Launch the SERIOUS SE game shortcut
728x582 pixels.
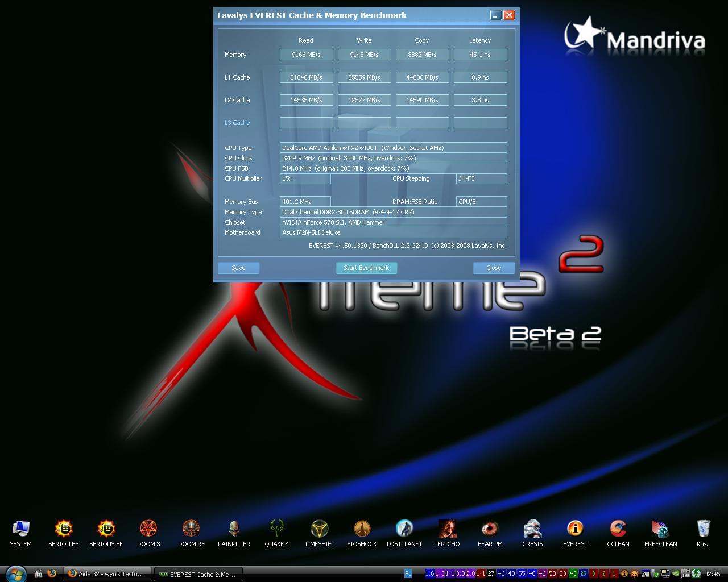click(x=106, y=533)
